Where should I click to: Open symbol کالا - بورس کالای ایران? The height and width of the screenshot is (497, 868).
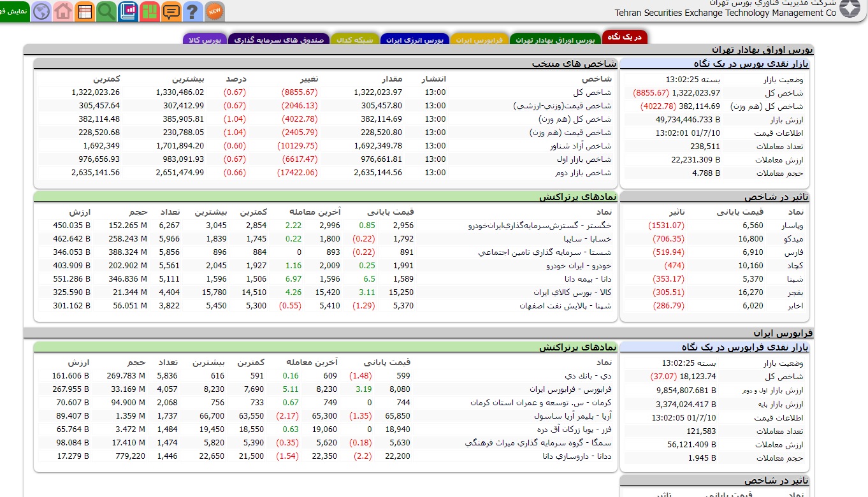click(573, 292)
